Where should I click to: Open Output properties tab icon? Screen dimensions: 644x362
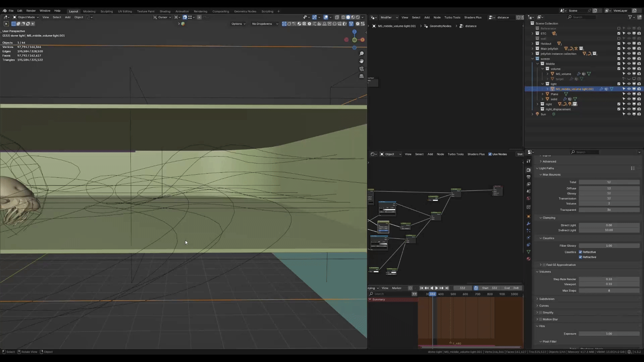tap(529, 177)
